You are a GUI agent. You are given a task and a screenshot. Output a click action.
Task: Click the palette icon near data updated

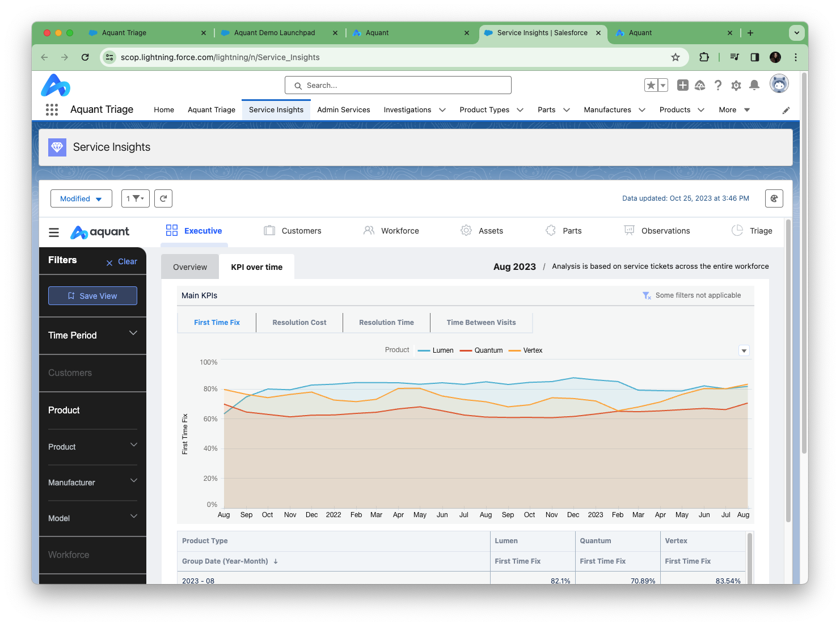pos(774,198)
